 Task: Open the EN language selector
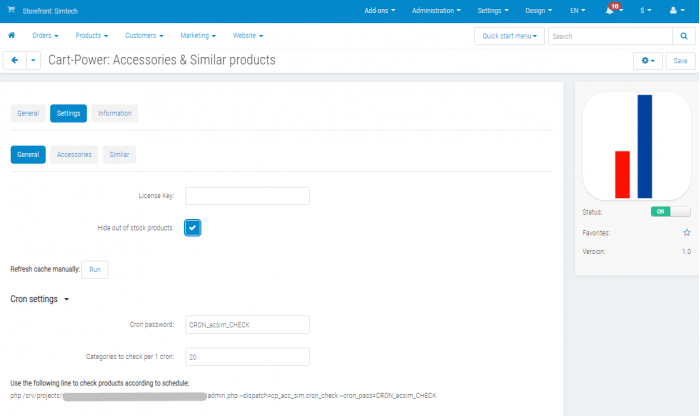pos(577,10)
